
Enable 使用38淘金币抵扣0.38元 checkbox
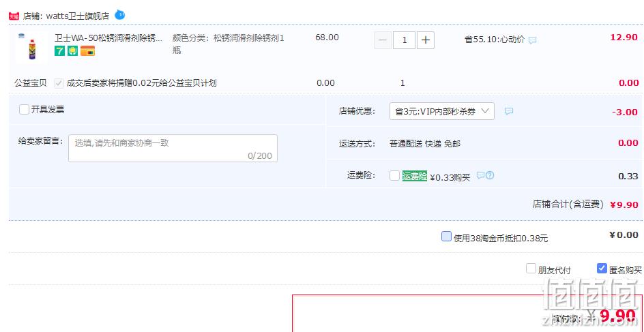pos(446,237)
